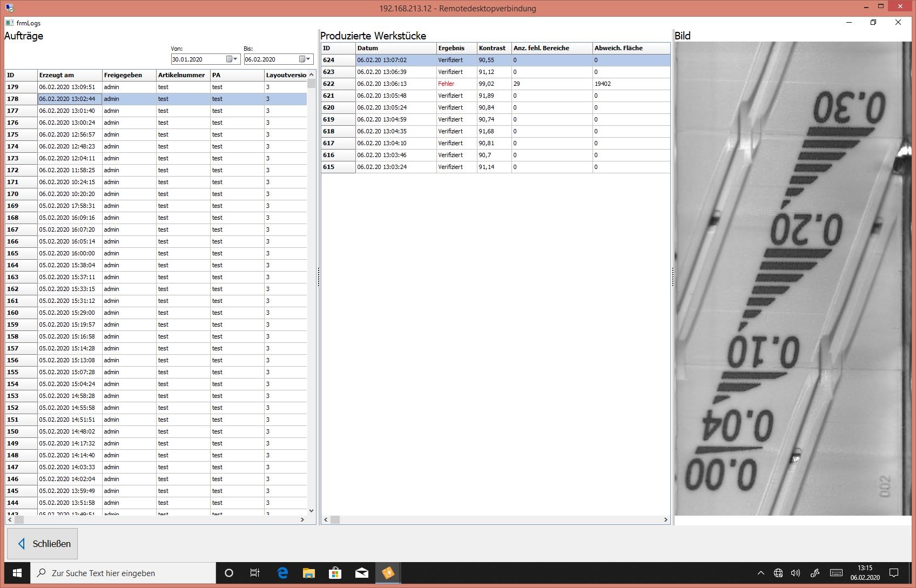The height and width of the screenshot is (588, 916).
Task: Open Cortana circle icon in taskbar
Action: [229, 573]
